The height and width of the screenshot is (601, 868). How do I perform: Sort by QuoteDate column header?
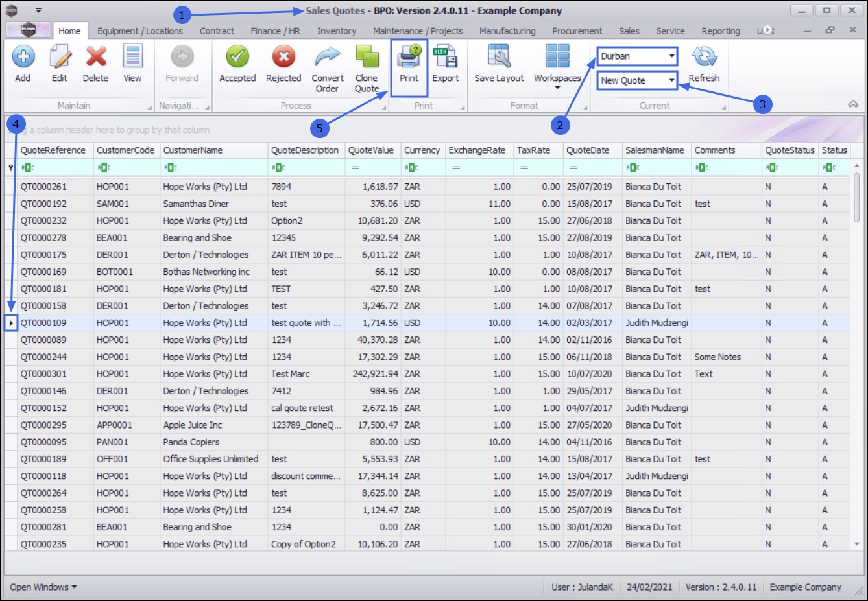pos(593,150)
